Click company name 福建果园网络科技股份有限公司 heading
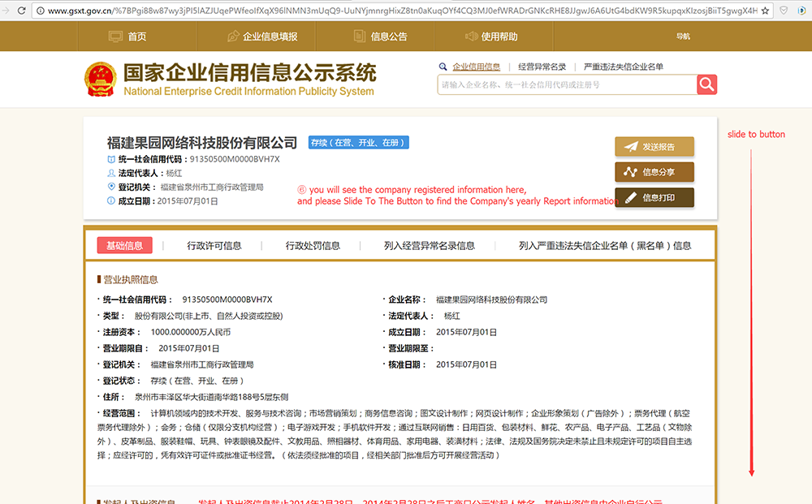Screen dimensions: 812x504 point(202,142)
